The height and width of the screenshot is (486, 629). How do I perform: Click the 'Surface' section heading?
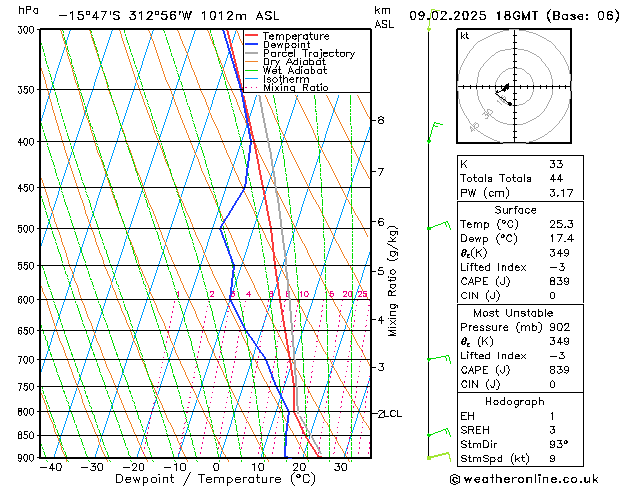coord(515,210)
